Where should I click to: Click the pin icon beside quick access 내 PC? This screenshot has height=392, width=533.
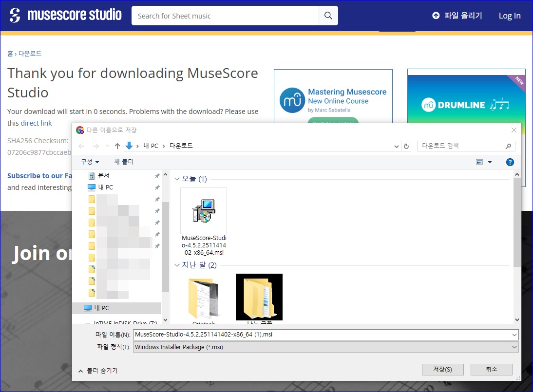tap(157, 187)
